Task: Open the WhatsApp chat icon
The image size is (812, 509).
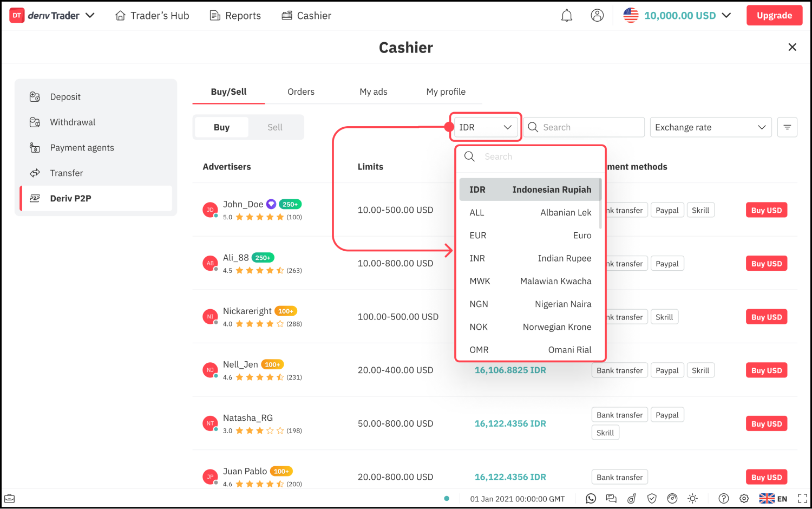Action: click(x=591, y=499)
